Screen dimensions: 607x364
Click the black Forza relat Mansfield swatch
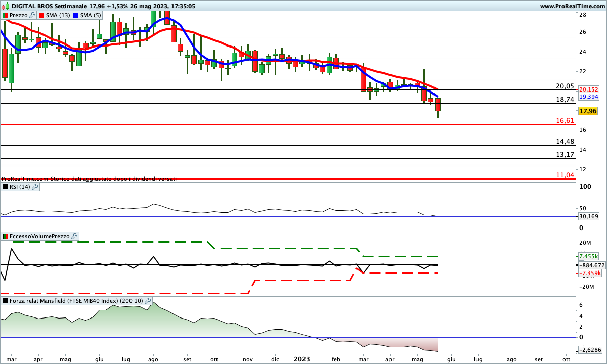[x=5, y=301]
